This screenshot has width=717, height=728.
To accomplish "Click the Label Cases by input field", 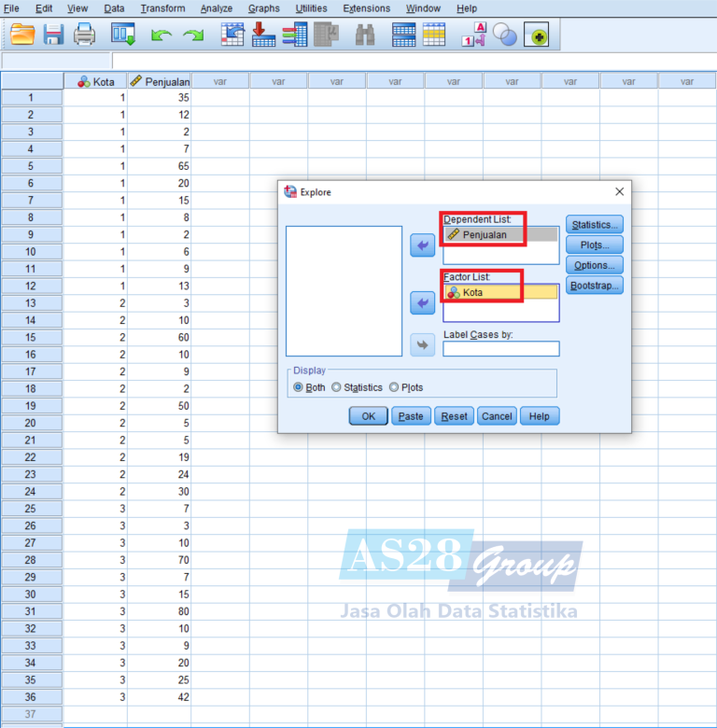I will [500, 349].
